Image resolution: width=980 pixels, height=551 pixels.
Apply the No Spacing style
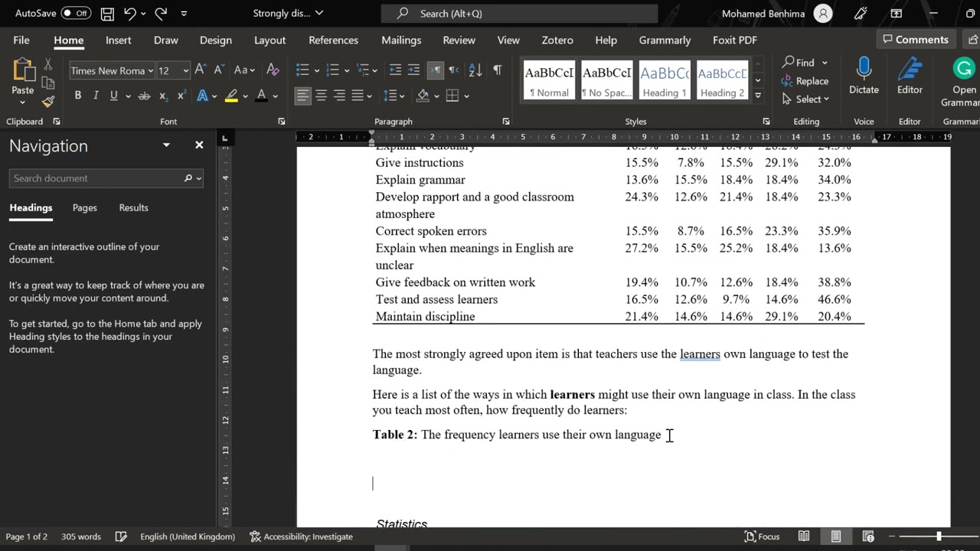pyautogui.click(x=606, y=80)
